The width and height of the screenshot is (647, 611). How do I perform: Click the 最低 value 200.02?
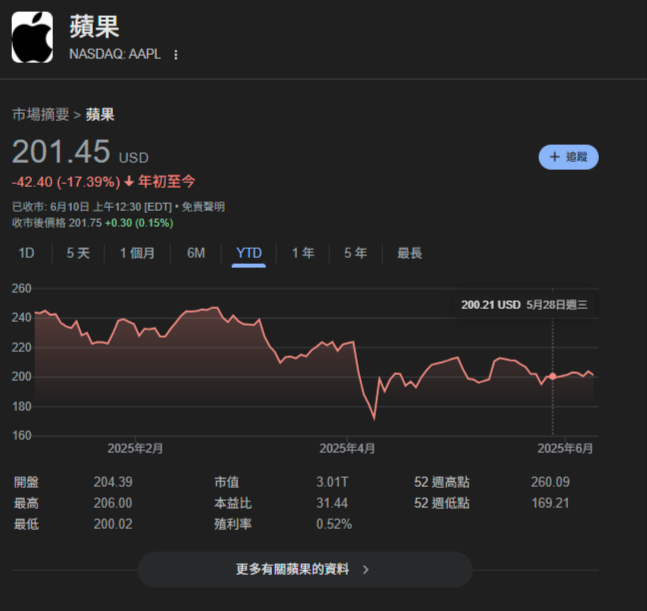(113, 524)
